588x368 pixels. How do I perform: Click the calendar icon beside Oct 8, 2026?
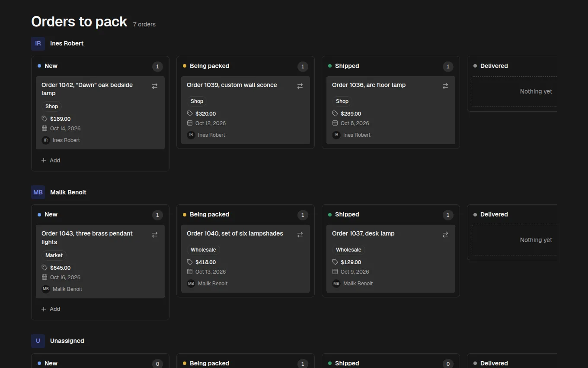[x=335, y=123]
